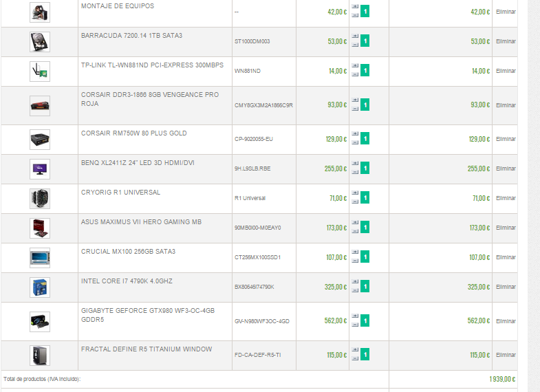
Task: Increase quantity of Corsair Vengeance Pro RAM
Action: click(355, 100)
